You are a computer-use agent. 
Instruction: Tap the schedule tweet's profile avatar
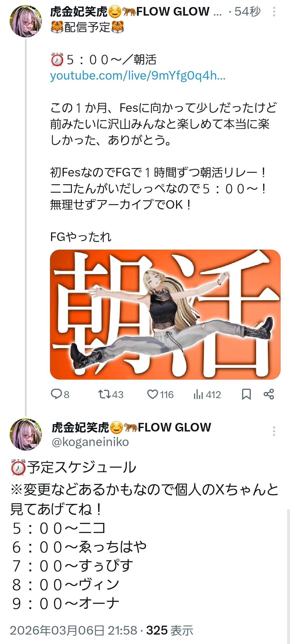pyautogui.click(x=26, y=434)
